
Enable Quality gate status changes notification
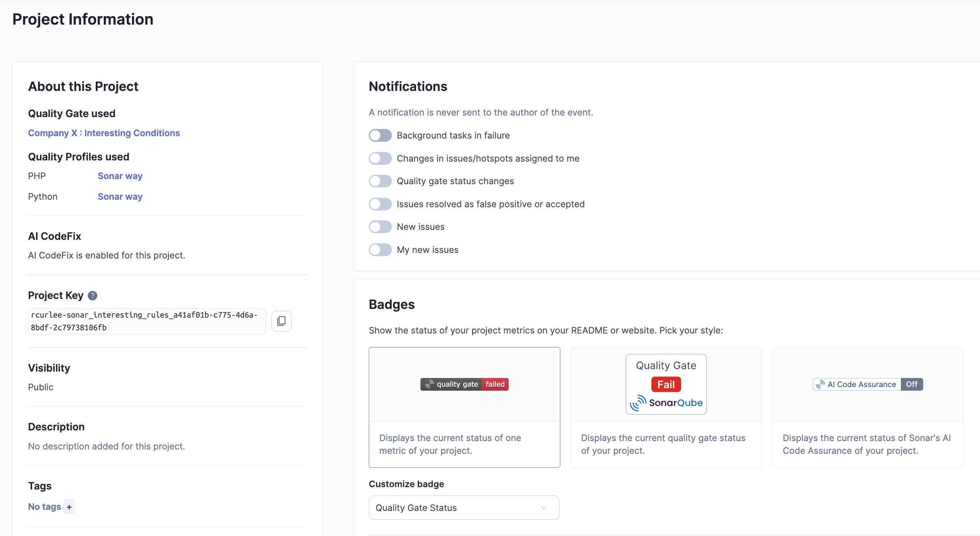[380, 181]
